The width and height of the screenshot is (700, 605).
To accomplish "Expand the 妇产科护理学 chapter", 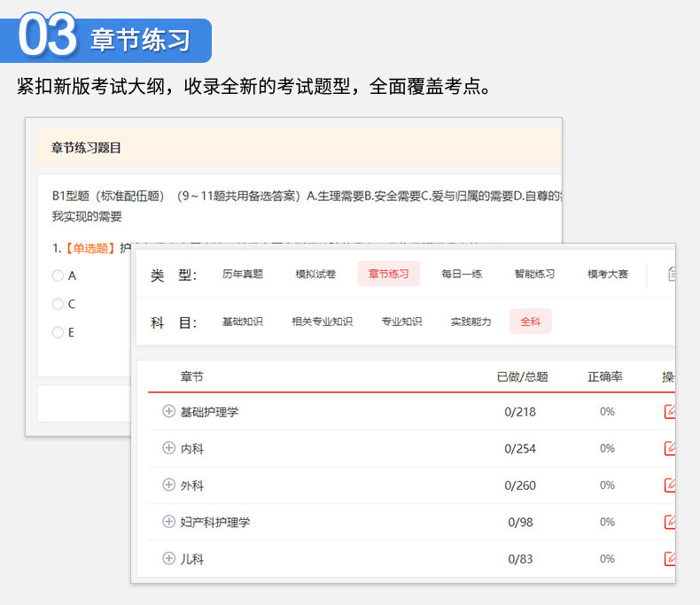I will [x=168, y=521].
